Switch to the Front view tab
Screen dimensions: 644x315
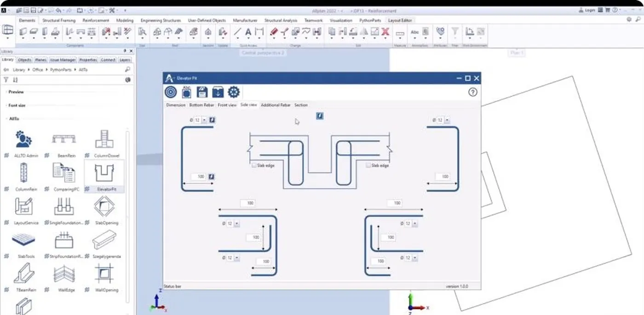coord(227,105)
